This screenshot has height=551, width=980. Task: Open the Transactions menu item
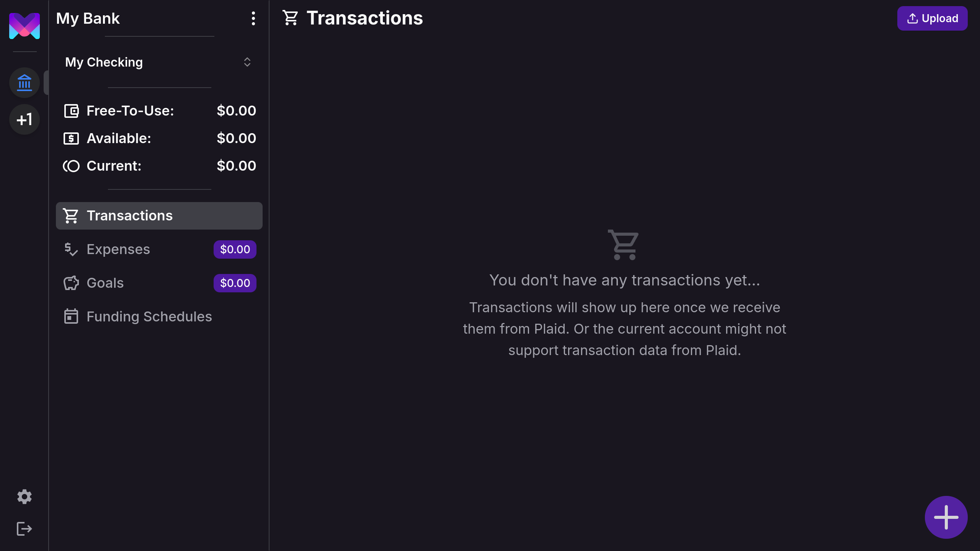click(159, 216)
